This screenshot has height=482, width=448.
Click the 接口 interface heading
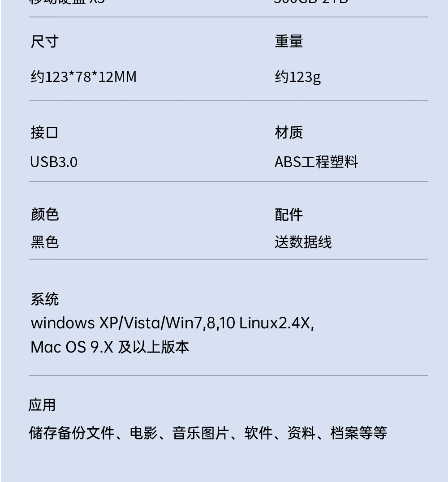coord(45,133)
